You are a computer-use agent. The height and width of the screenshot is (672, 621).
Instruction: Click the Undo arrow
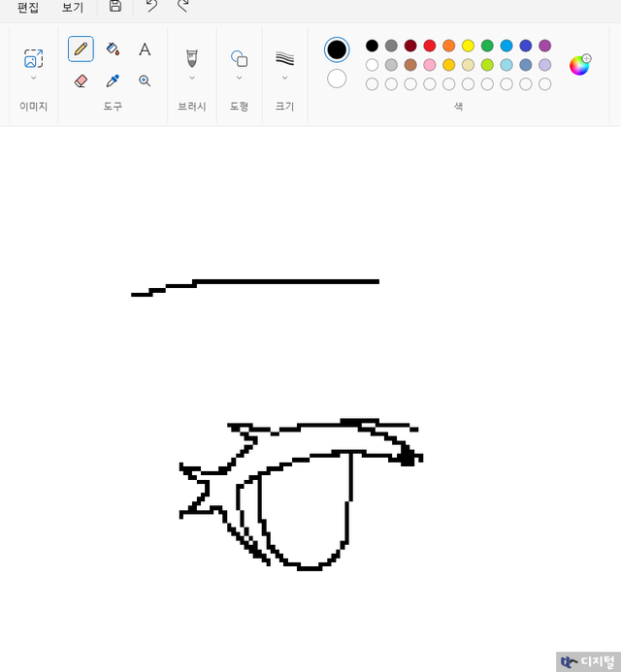(151, 6)
